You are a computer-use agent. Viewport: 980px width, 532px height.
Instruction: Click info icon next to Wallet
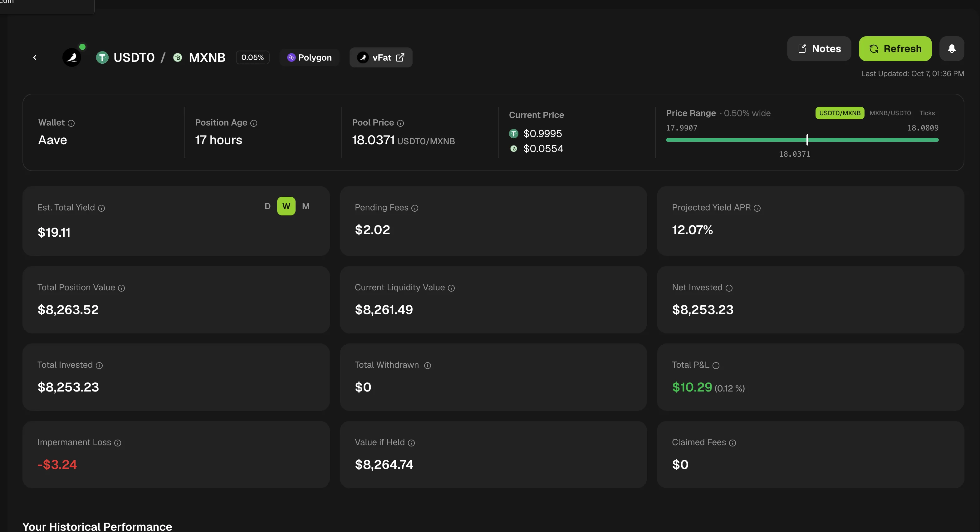[x=71, y=123]
